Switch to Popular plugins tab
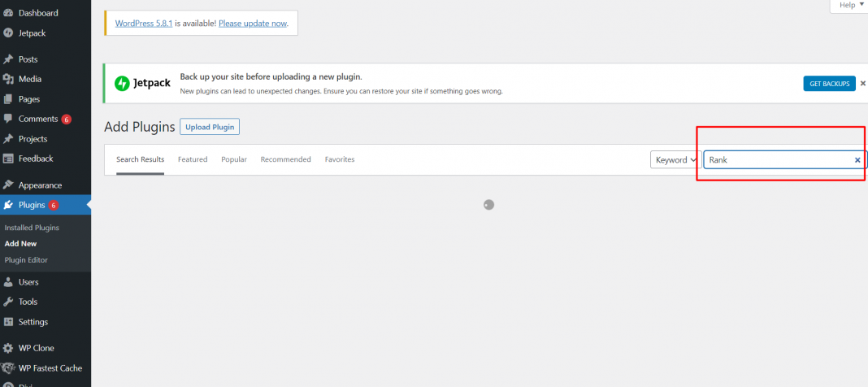The image size is (868, 387). click(234, 159)
